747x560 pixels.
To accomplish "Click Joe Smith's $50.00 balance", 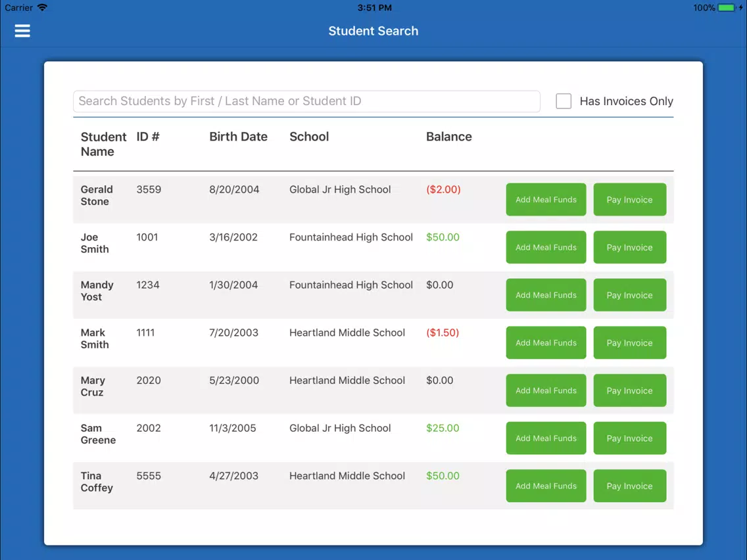I will (443, 237).
